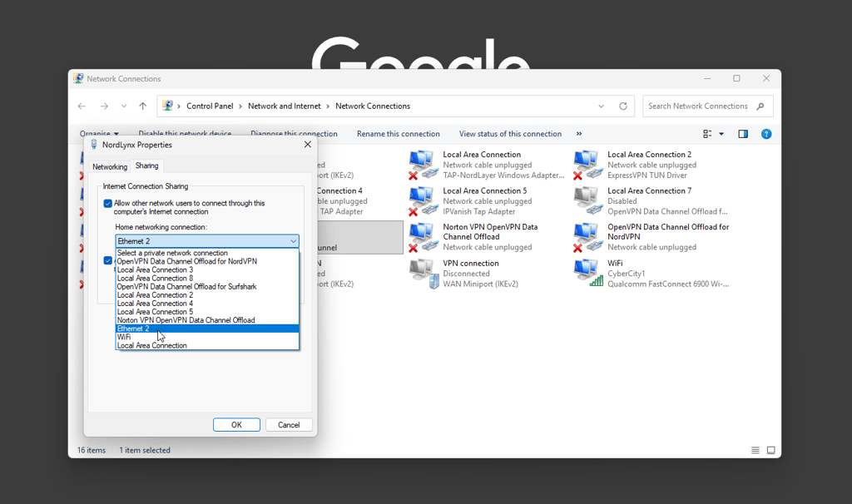Switch to large icons view in status bar
Screen dimensions: 852x504
[771, 450]
